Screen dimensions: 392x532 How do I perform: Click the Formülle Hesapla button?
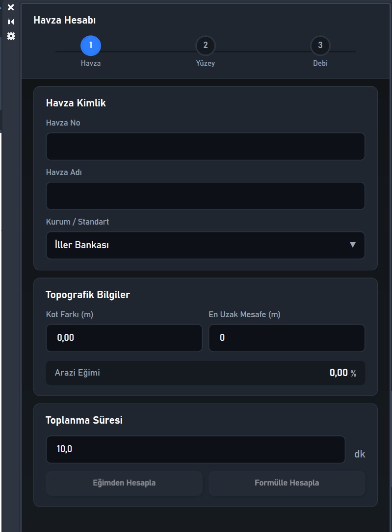[x=287, y=483]
